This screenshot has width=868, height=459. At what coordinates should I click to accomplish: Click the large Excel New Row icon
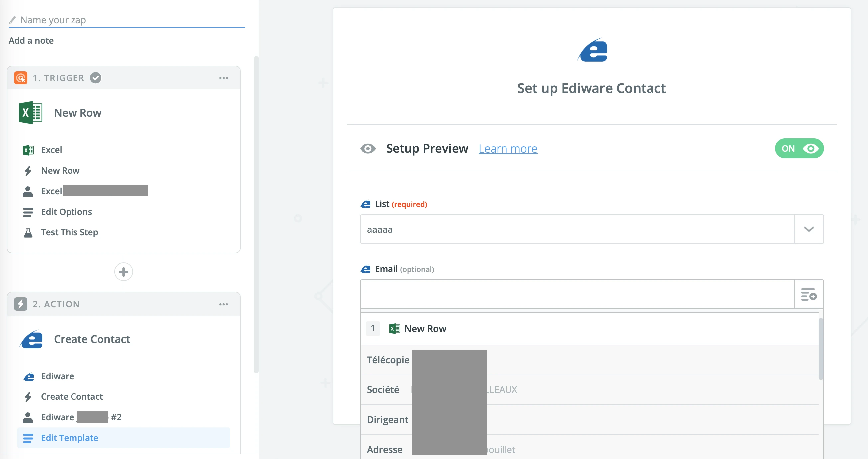(x=30, y=113)
